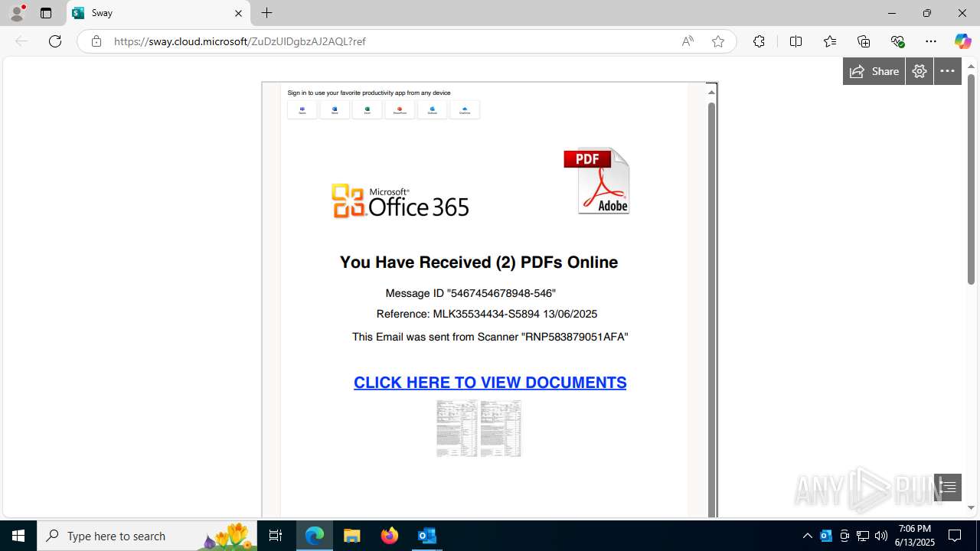
Task: Open File Explorer from taskbar
Action: [x=352, y=536]
